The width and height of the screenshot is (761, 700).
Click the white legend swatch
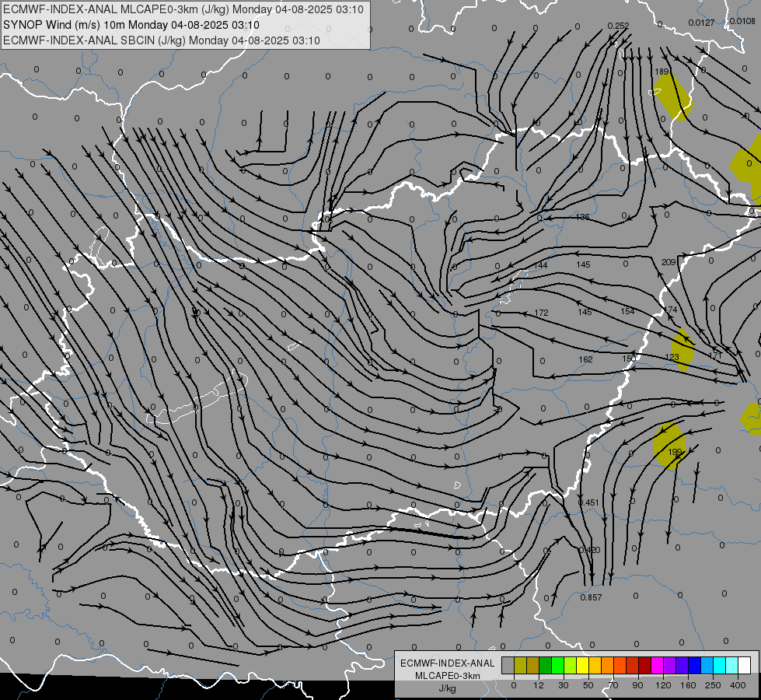pos(744,665)
